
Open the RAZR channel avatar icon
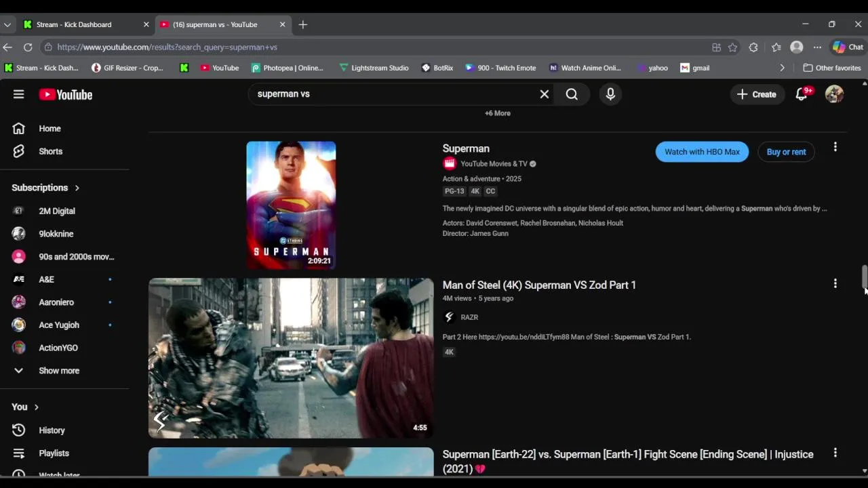click(x=449, y=317)
